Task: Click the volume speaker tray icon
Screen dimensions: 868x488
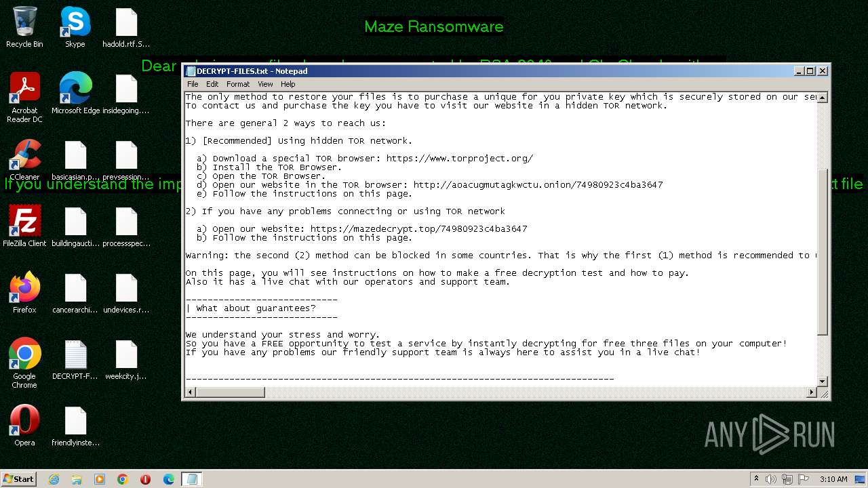Action: [770, 479]
